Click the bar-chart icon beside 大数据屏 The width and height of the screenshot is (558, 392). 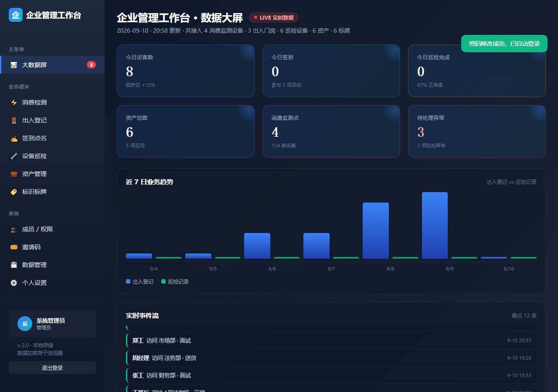pyautogui.click(x=14, y=65)
